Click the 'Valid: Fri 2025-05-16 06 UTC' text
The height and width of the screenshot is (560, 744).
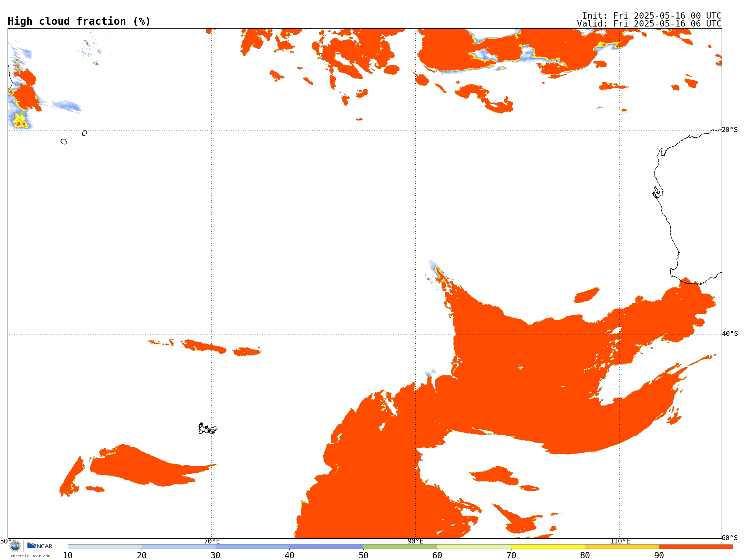[x=649, y=24]
